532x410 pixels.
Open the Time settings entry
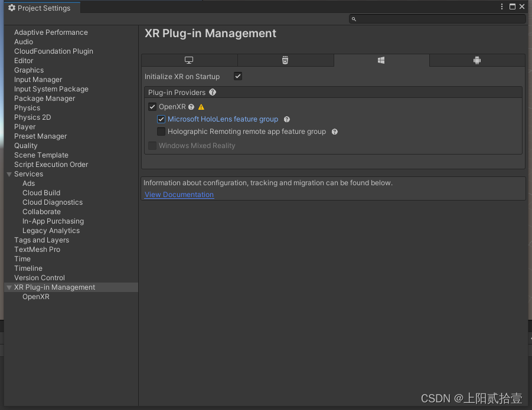22,259
